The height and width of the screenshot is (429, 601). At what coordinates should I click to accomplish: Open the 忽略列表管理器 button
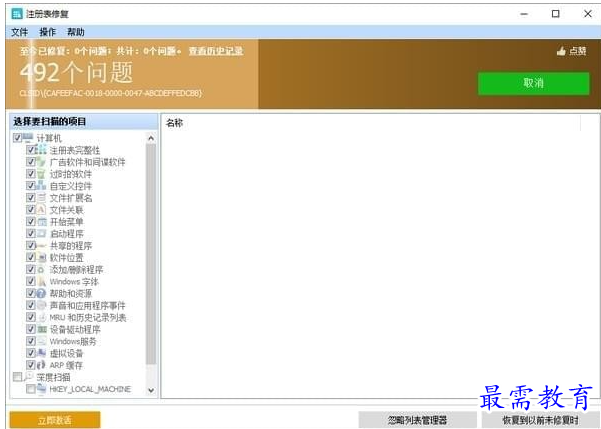[417, 420]
